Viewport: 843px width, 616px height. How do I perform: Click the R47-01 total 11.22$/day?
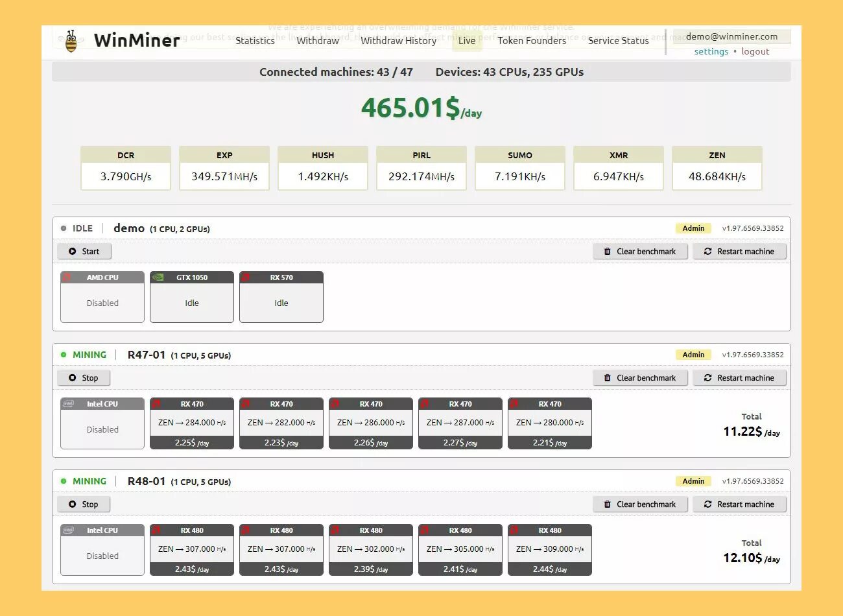(752, 431)
